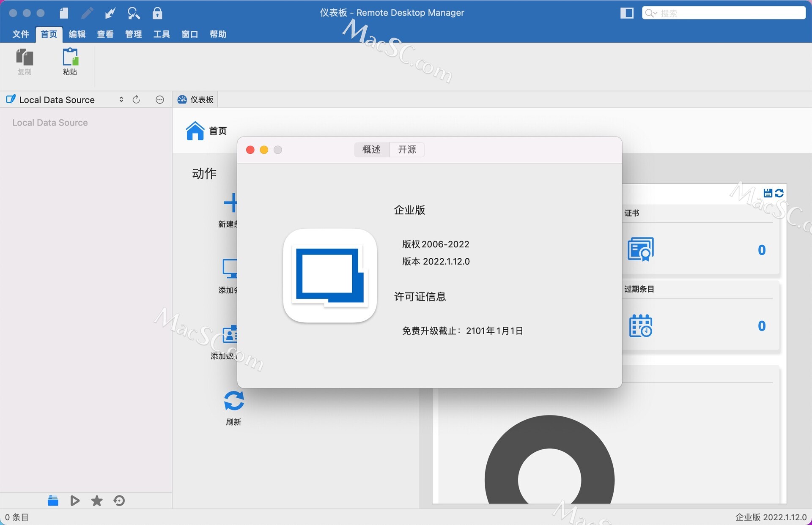Click the 刷新 refresh action icon
Screen dimensions: 812x525
coord(233,401)
